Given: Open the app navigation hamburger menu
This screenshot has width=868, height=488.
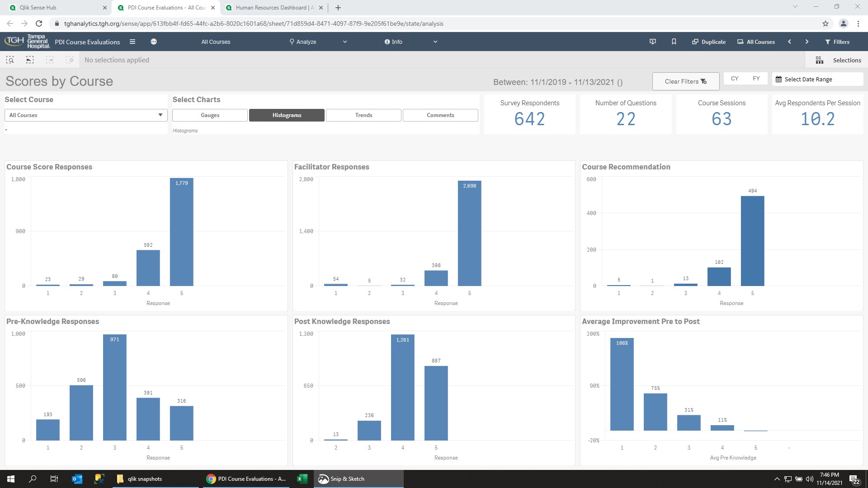Looking at the screenshot, I should point(132,41).
